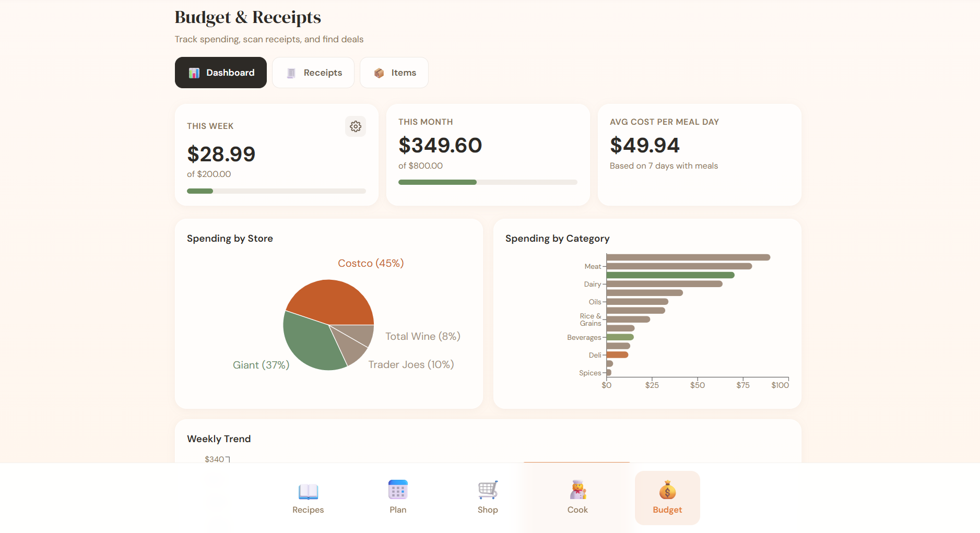Click the chart icon in the Dashboard tab
The image size is (980, 533).
pyautogui.click(x=195, y=73)
